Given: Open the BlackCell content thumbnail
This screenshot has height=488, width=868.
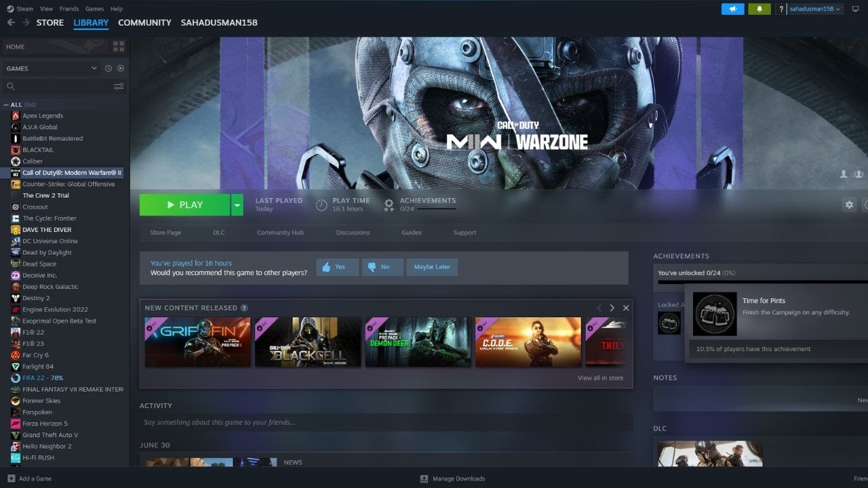Looking at the screenshot, I should 308,342.
